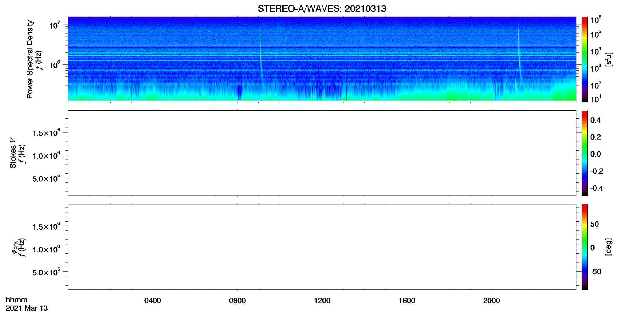Click the 1200 time tick label
This screenshot has height=332, width=644.
322,301
